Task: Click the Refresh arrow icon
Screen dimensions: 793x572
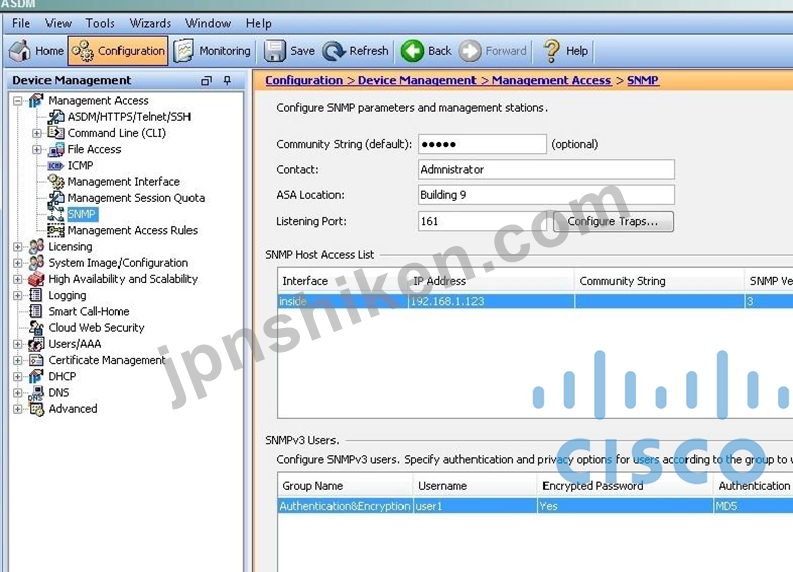Action: (334, 51)
